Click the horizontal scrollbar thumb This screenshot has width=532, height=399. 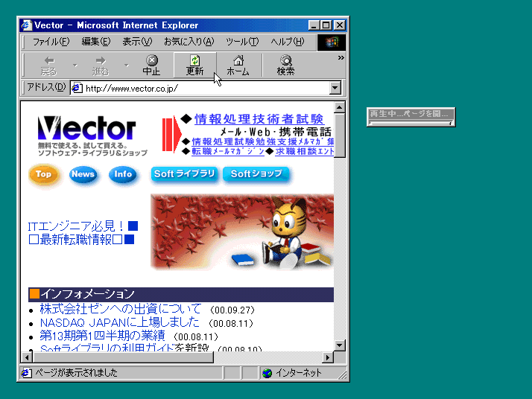tap(123, 357)
